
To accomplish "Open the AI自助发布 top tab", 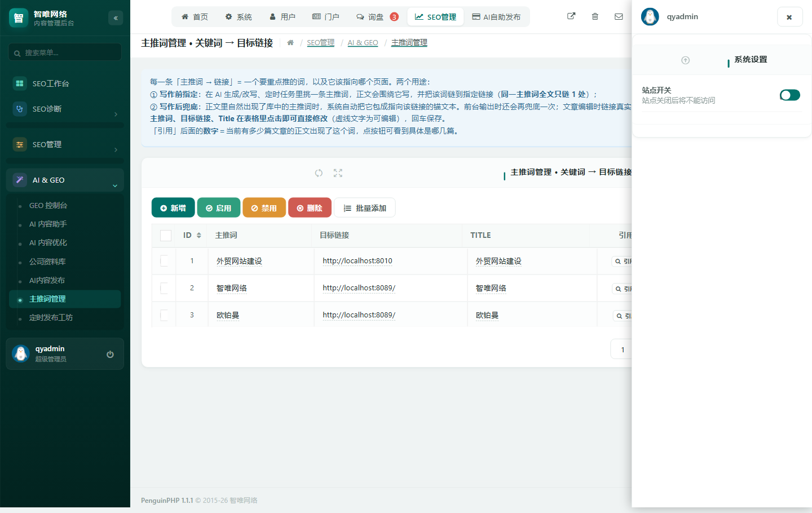I will (x=496, y=17).
